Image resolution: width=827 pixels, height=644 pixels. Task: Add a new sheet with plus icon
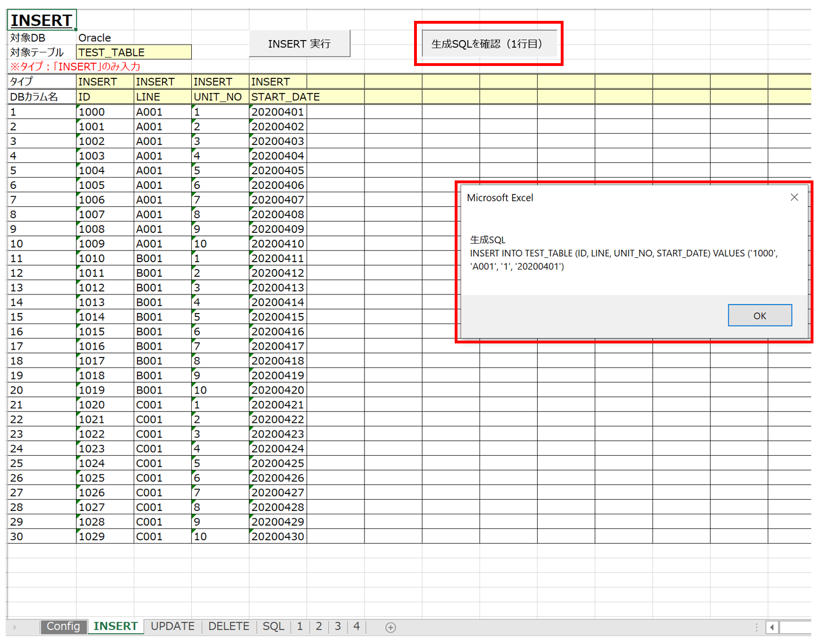(390, 627)
